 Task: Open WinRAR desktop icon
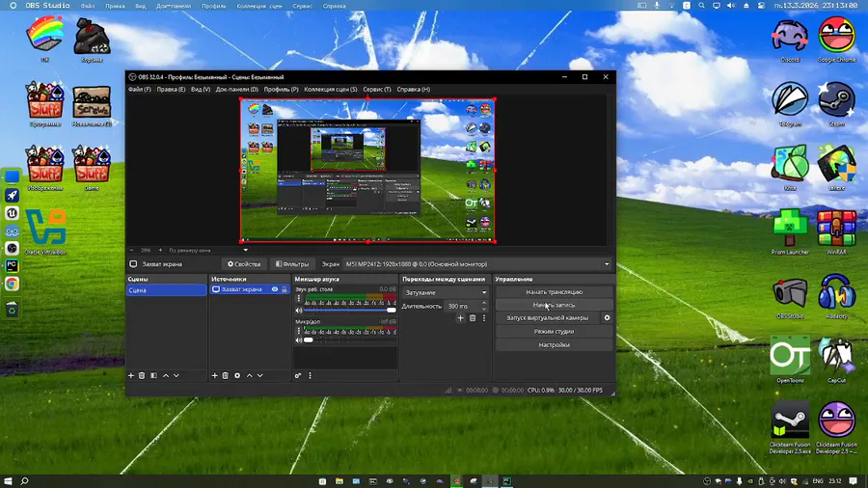(836, 231)
